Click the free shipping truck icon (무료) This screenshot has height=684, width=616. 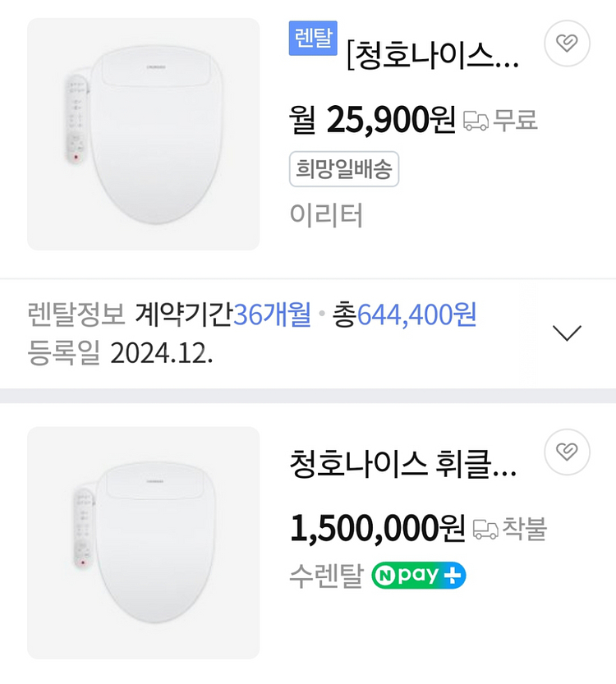pyautogui.click(x=476, y=121)
